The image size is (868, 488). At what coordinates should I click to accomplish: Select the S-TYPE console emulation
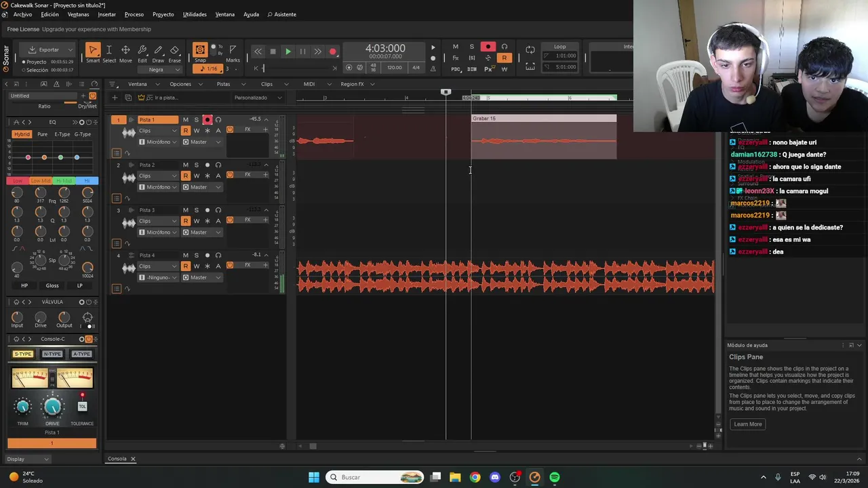[23, 354]
